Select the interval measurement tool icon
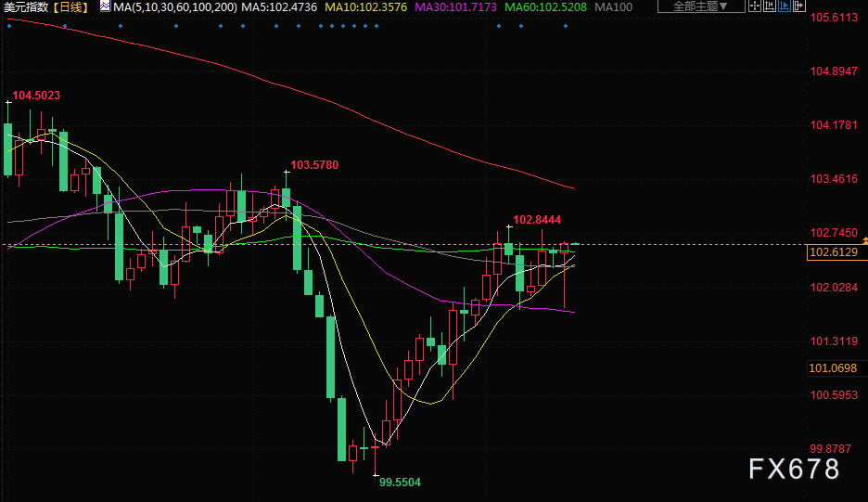This screenshot has height=502, width=868. [769, 6]
